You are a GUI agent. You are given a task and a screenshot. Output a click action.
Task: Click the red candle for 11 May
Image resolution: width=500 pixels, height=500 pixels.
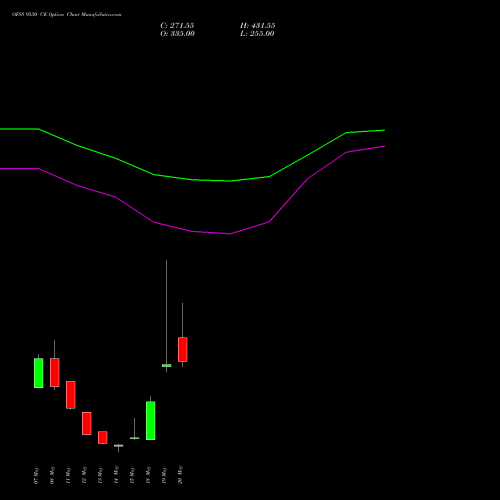pos(71,395)
